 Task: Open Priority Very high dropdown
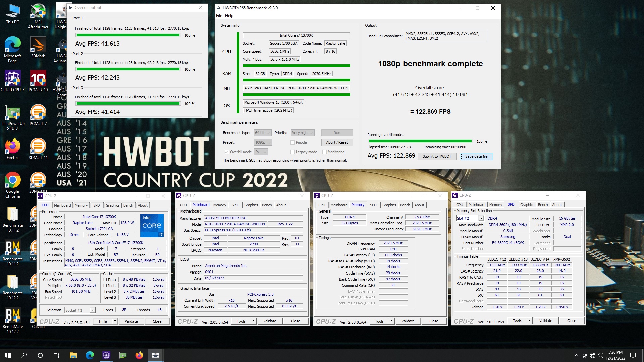pos(303,133)
